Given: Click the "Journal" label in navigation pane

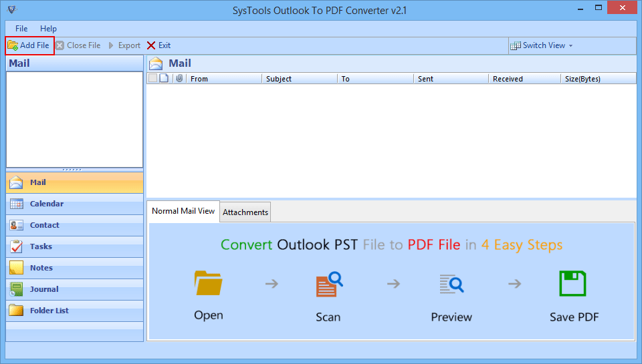Looking at the screenshot, I should [x=44, y=289].
